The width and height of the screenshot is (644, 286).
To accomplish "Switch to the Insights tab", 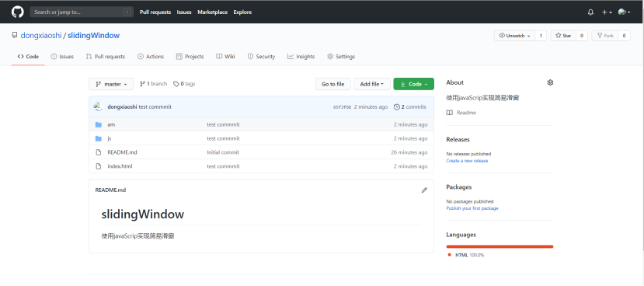I will [301, 57].
